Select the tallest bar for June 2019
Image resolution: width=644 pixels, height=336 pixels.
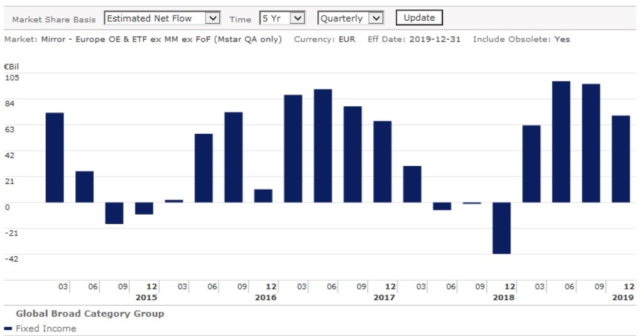pyautogui.click(x=561, y=142)
